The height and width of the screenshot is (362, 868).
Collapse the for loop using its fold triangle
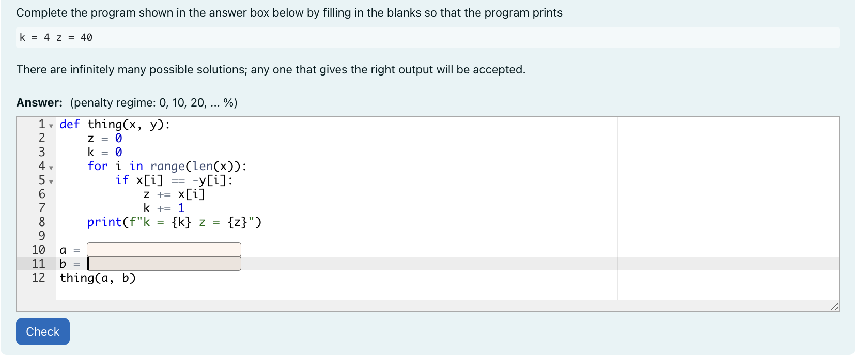click(50, 168)
